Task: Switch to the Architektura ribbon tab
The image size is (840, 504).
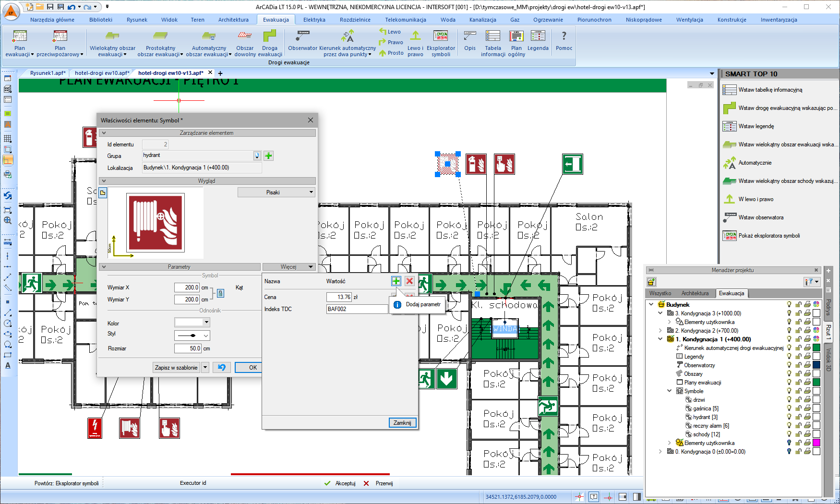Action: click(233, 20)
